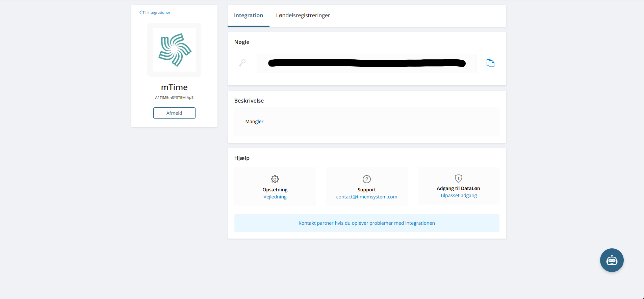Image resolution: width=644 pixels, height=299 pixels.
Task: Click the gear icon above Opsætning
Action: [275, 179]
